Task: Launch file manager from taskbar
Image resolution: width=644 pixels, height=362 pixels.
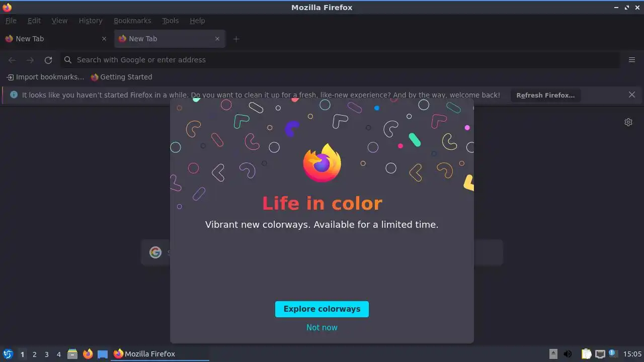Action: point(72,354)
